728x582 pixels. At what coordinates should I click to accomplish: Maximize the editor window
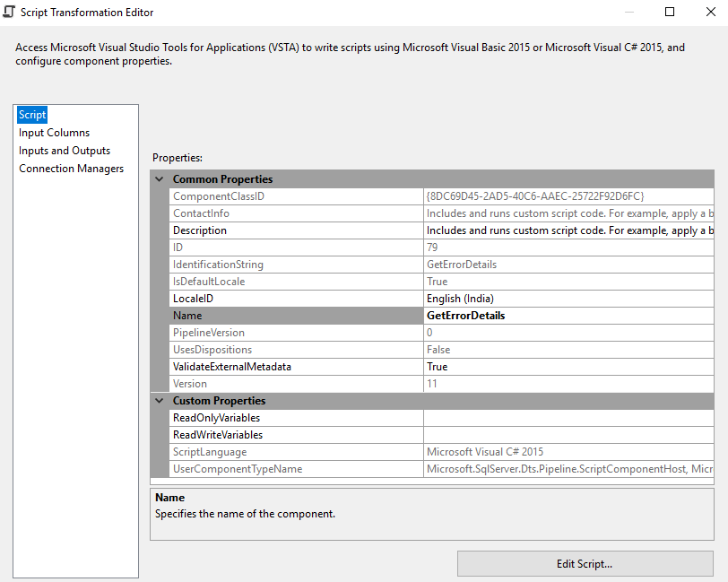[x=670, y=13]
